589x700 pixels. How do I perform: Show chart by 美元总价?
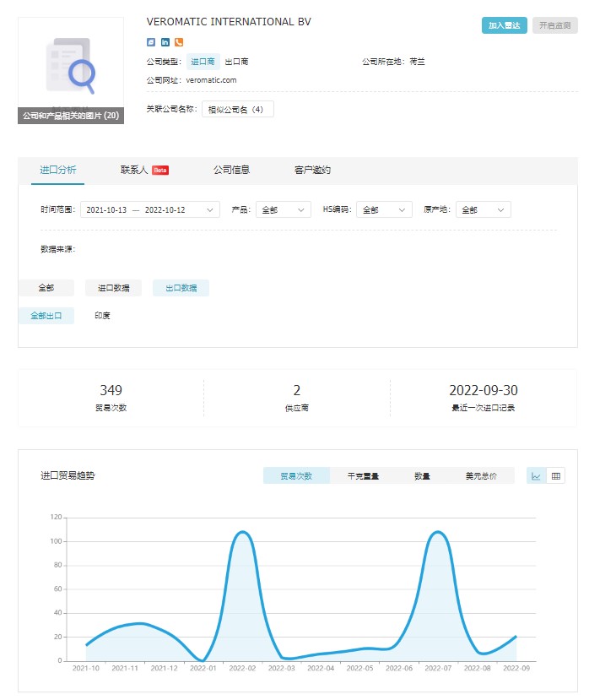pos(481,476)
